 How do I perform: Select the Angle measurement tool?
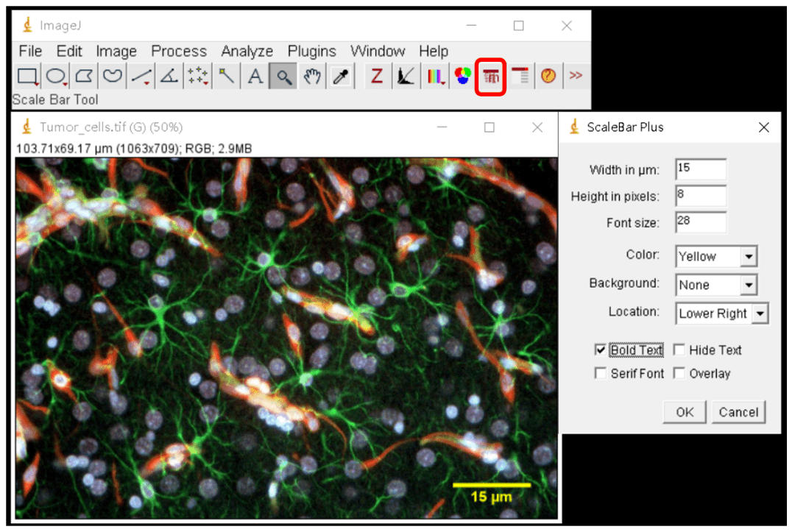click(169, 76)
